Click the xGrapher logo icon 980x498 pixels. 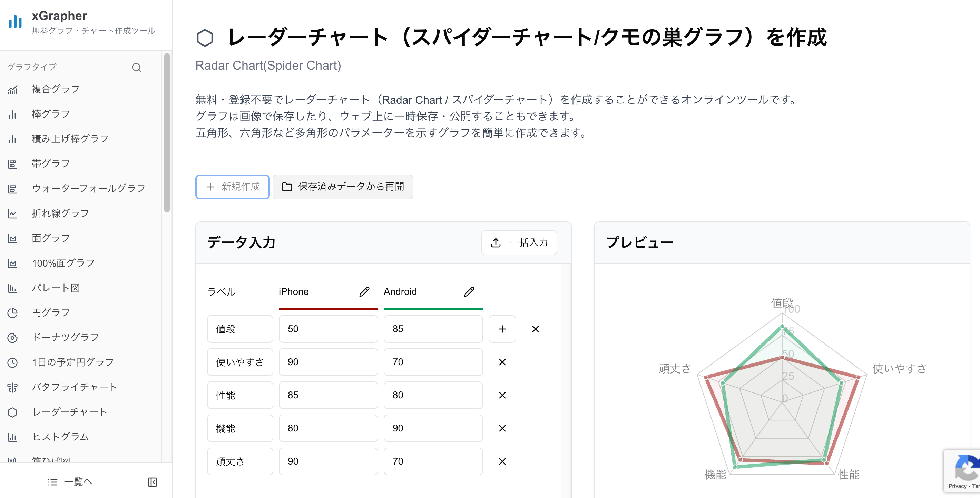click(14, 22)
